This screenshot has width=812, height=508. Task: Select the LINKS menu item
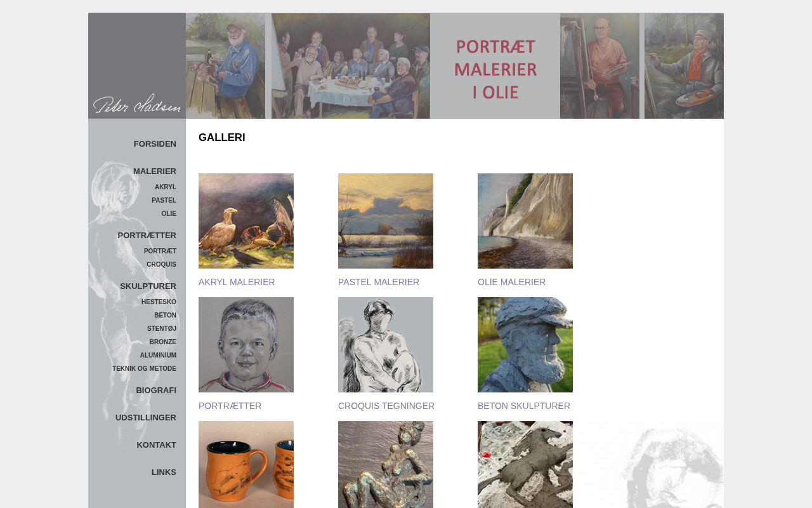164,472
